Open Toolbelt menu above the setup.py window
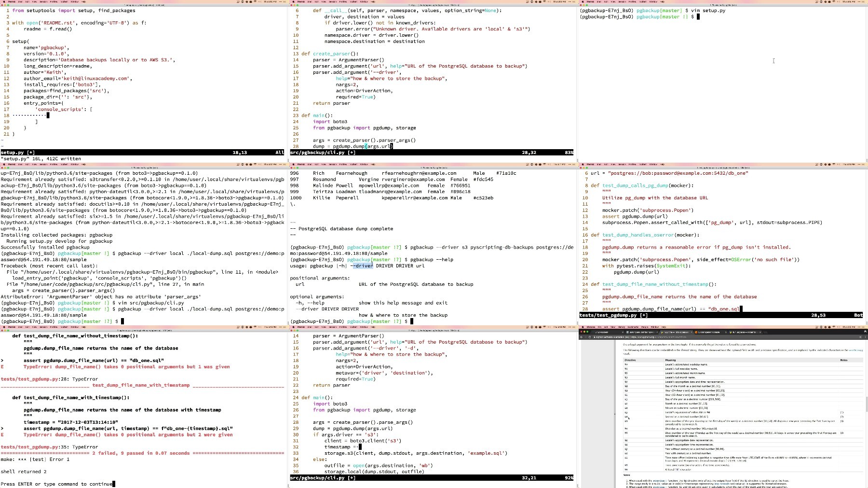 64,1
